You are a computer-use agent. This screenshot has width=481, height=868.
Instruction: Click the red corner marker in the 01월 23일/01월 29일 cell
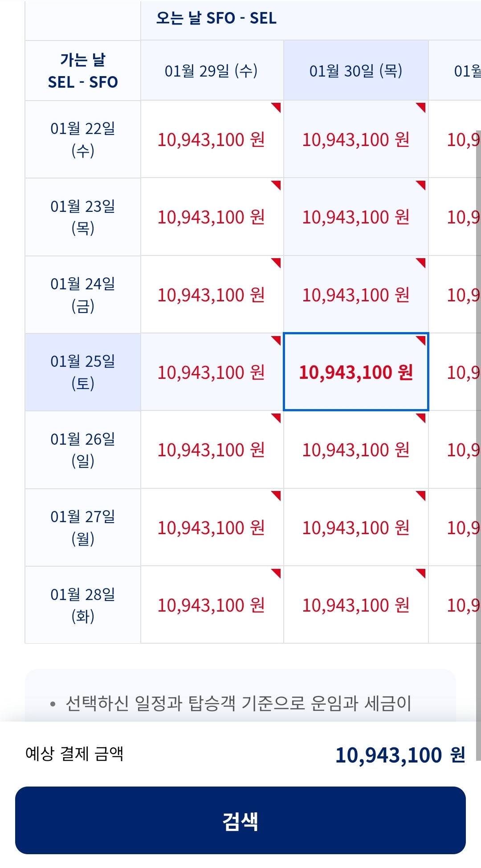coord(277,184)
